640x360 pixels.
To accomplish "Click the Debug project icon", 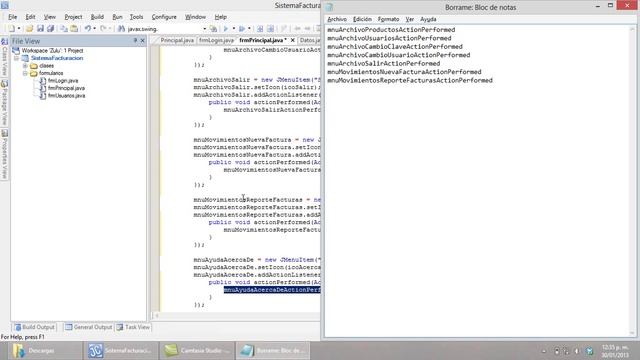I will (242, 29).
